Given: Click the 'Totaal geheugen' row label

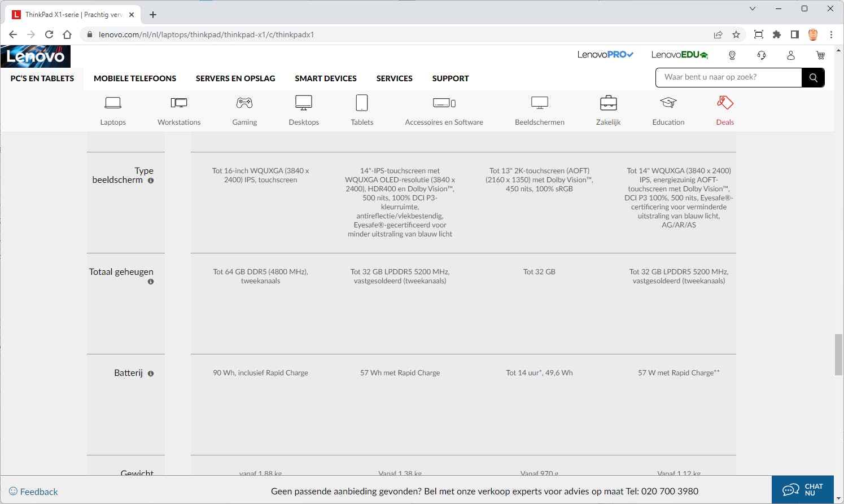Looking at the screenshot, I should click(x=121, y=272).
